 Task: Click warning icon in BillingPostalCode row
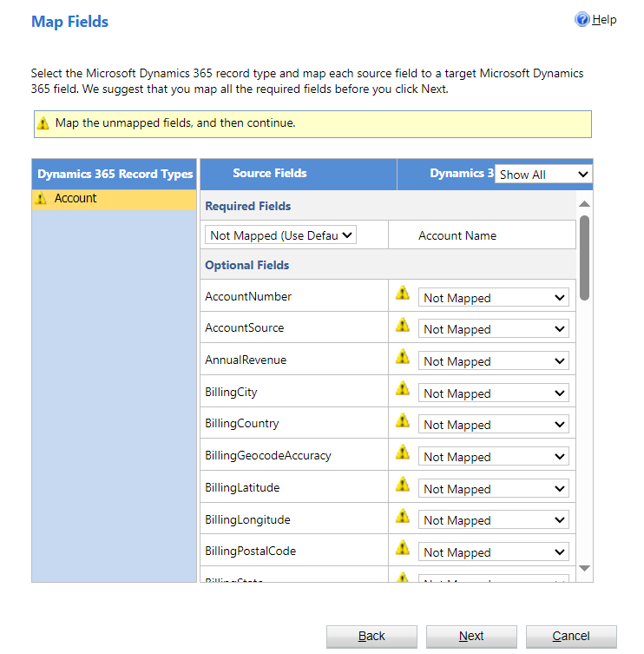402,548
